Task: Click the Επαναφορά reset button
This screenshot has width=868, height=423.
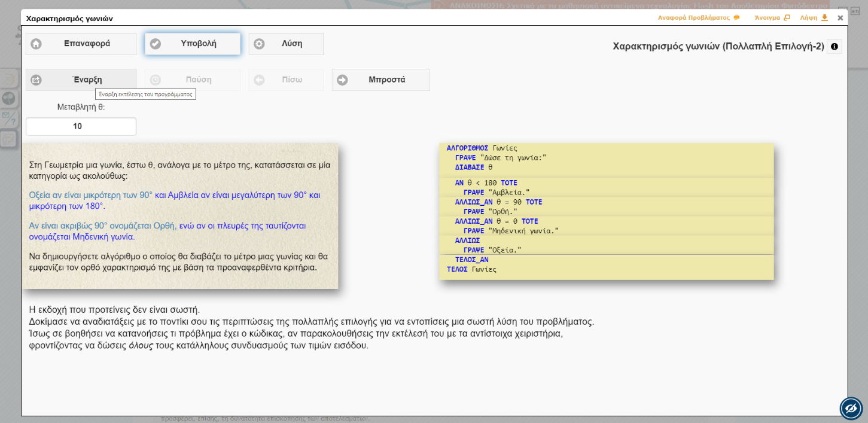Action: [x=81, y=44]
